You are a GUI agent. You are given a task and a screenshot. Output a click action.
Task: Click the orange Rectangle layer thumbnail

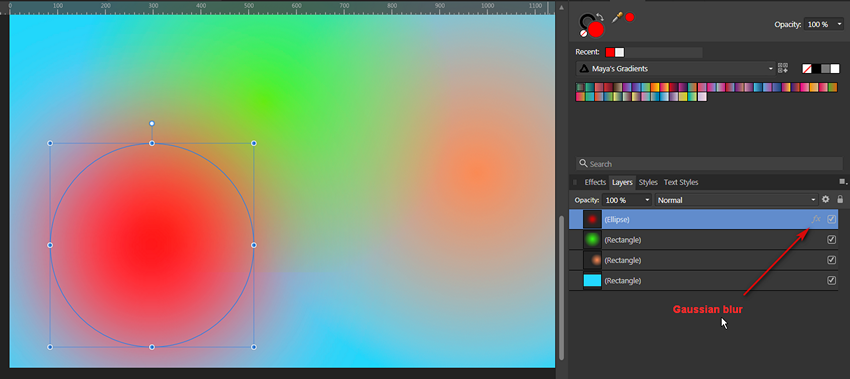pos(593,260)
